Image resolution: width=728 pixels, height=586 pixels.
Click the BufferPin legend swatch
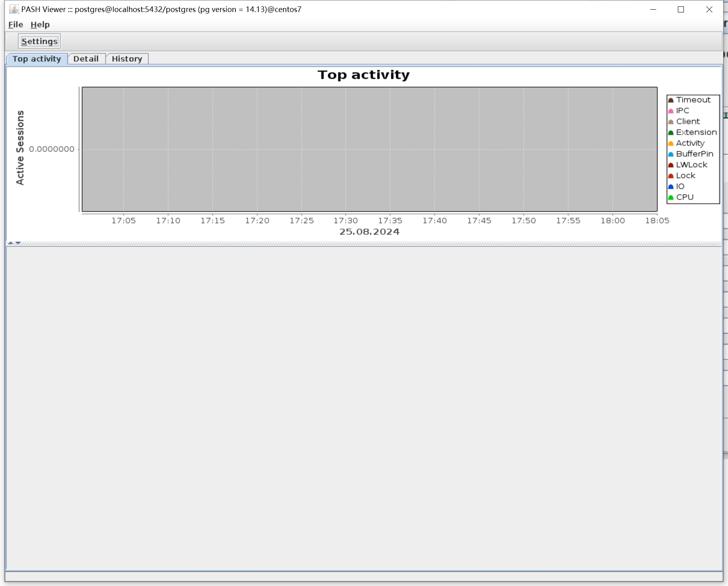(671, 154)
